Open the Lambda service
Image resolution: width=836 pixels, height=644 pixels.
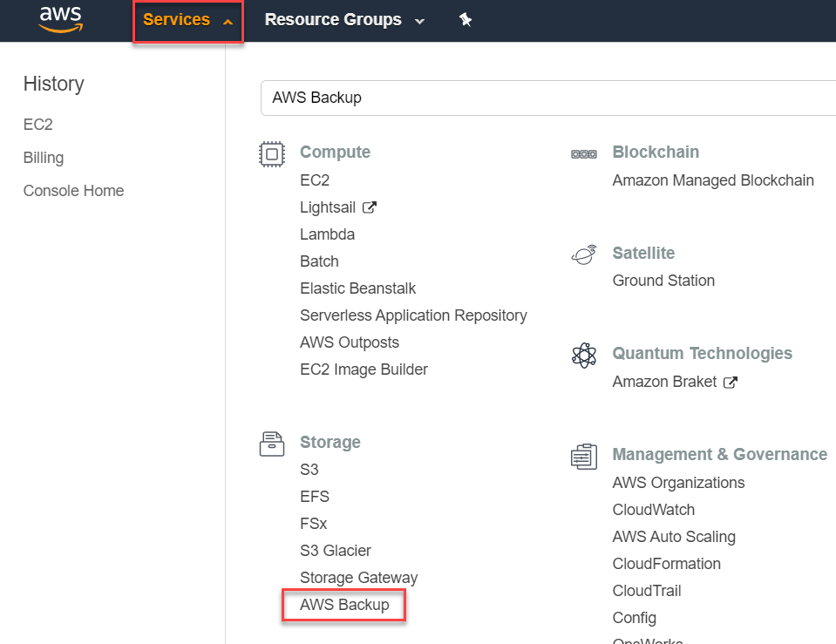click(327, 234)
